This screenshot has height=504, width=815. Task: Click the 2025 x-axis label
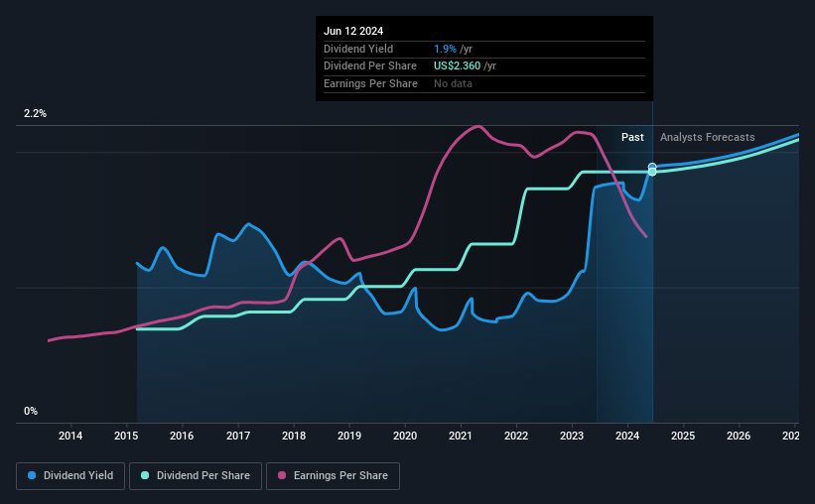pyautogui.click(x=683, y=436)
